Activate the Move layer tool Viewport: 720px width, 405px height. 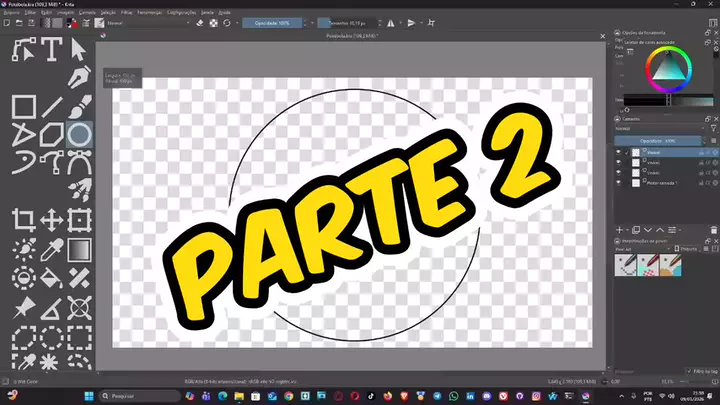point(51,220)
